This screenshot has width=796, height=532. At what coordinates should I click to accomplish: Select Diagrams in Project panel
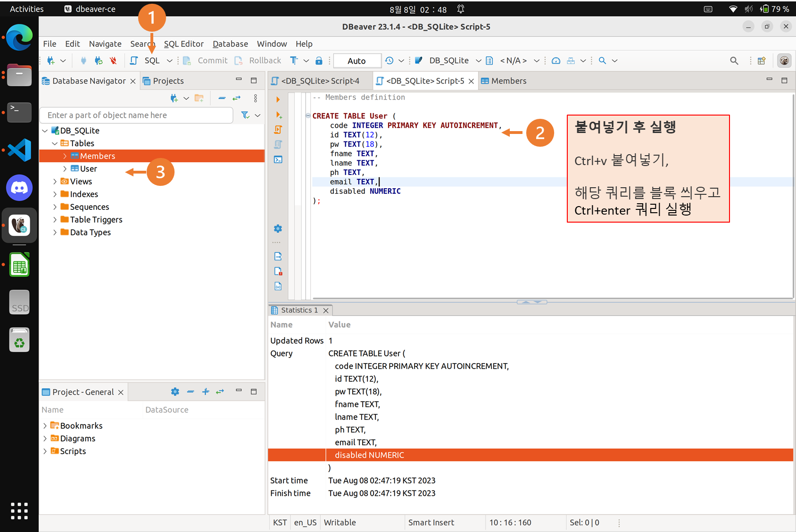point(78,439)
